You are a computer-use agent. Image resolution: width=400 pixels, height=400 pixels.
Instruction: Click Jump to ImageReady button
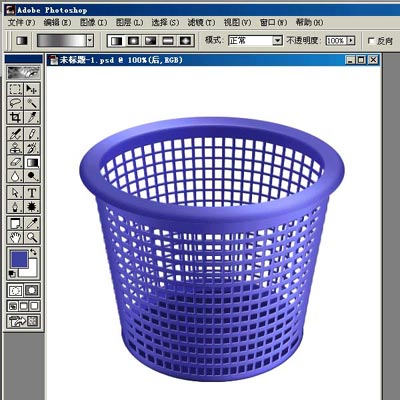(x=23, y=321)
